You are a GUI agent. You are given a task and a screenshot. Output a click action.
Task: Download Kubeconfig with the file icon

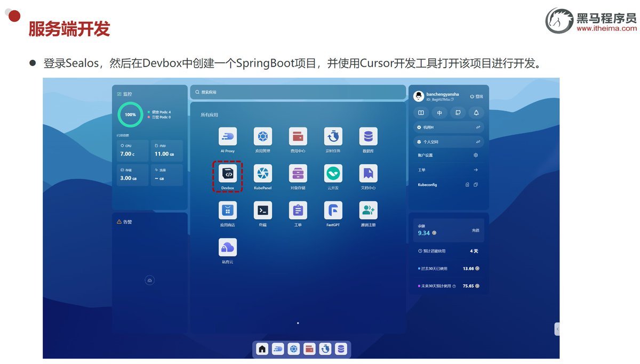coord(467,184)
